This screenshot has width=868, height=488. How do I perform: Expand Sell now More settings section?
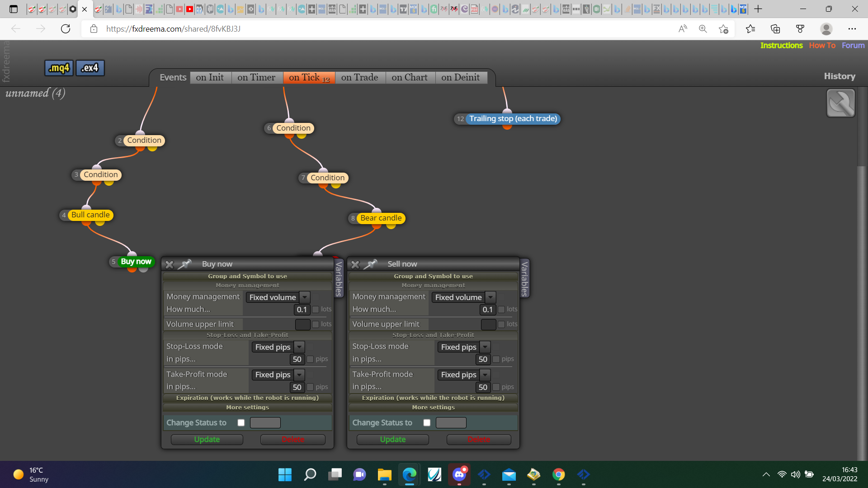[x=433, y=408]
